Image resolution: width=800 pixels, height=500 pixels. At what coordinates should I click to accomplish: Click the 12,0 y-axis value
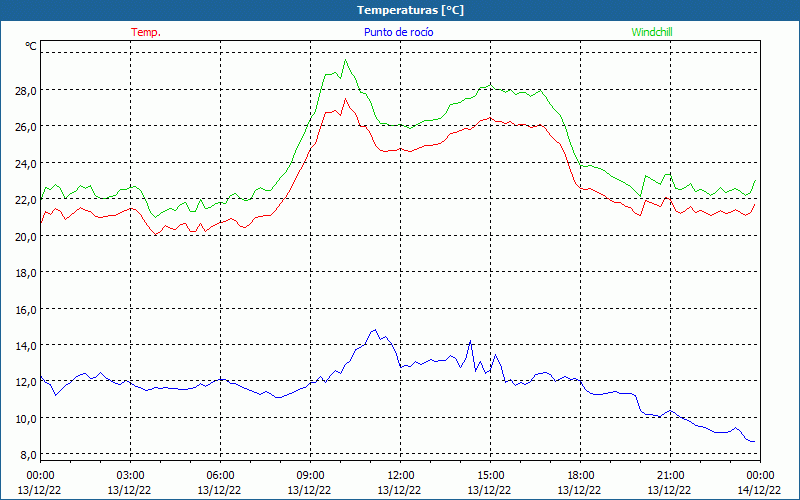(26, 382)
